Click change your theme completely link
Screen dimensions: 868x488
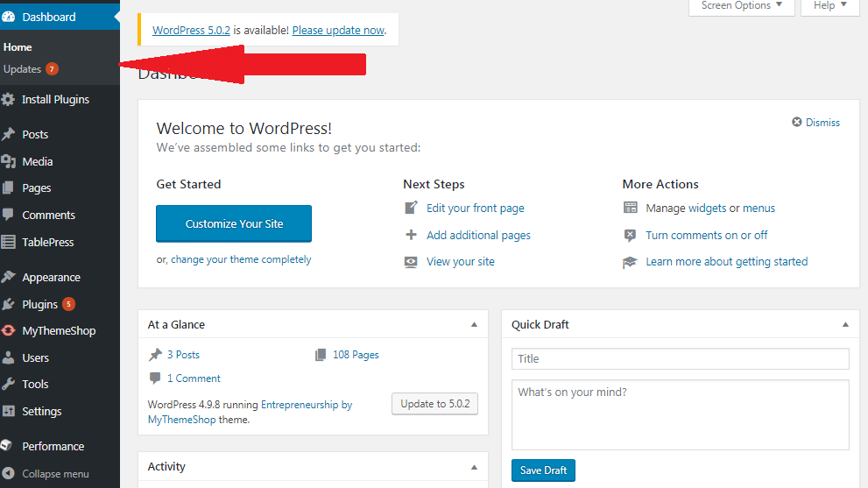(x=241, y=259)
